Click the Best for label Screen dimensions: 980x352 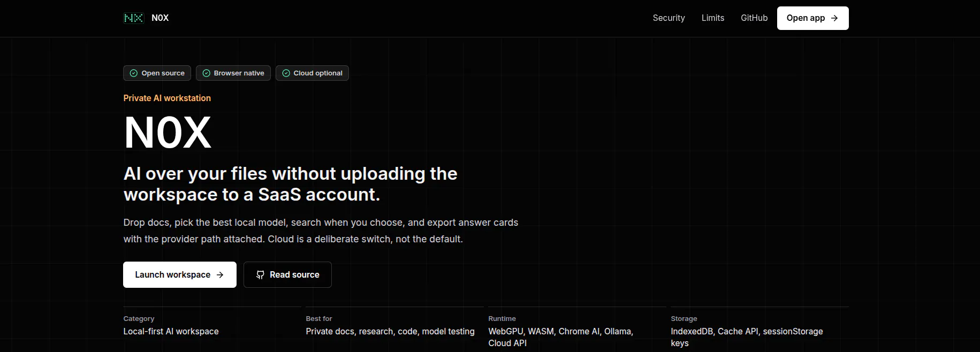pyautogui.click(x=319, y=318)
